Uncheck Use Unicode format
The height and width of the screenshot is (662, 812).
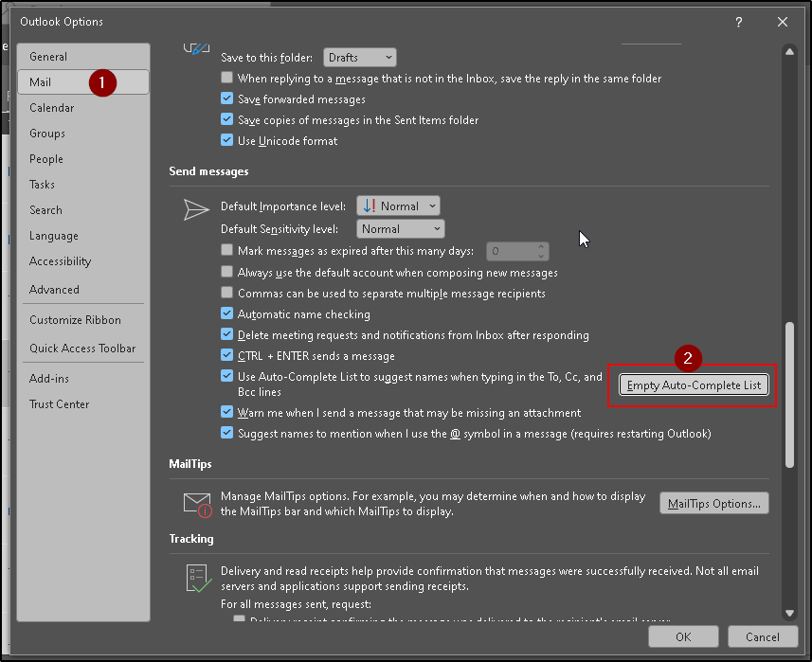226,140
